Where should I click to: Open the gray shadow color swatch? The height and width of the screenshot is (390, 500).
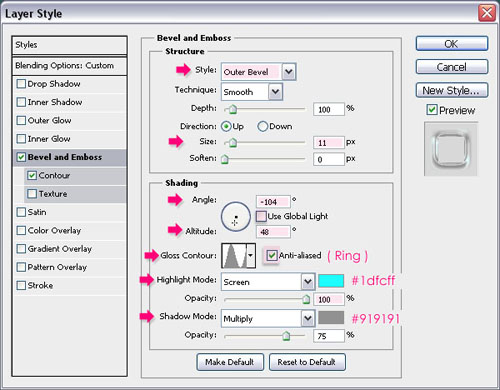331,317
